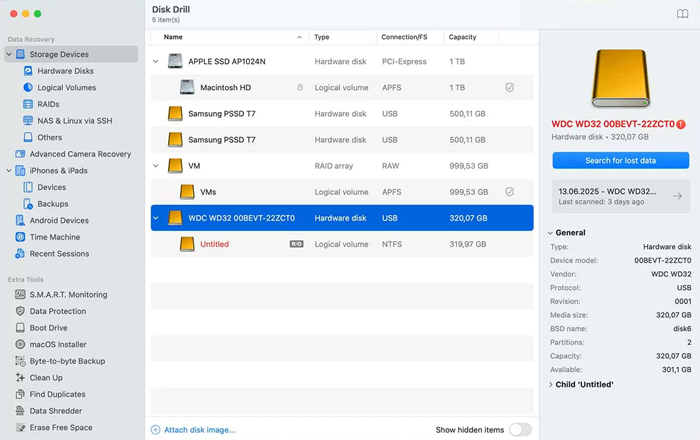Image resolution: width=700 pixels, height=440 pixels.
Task: Select first Samsung PSSD T7 disk icon
Action: tap(175, 114)
